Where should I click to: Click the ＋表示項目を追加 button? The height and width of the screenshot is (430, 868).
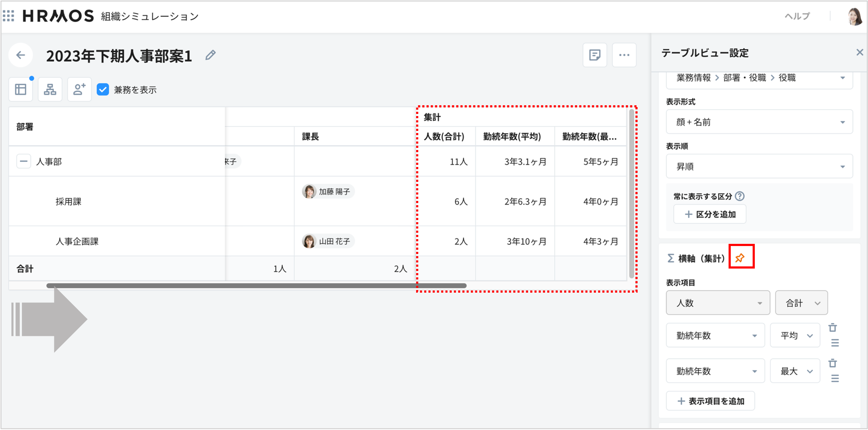(710, 401)
